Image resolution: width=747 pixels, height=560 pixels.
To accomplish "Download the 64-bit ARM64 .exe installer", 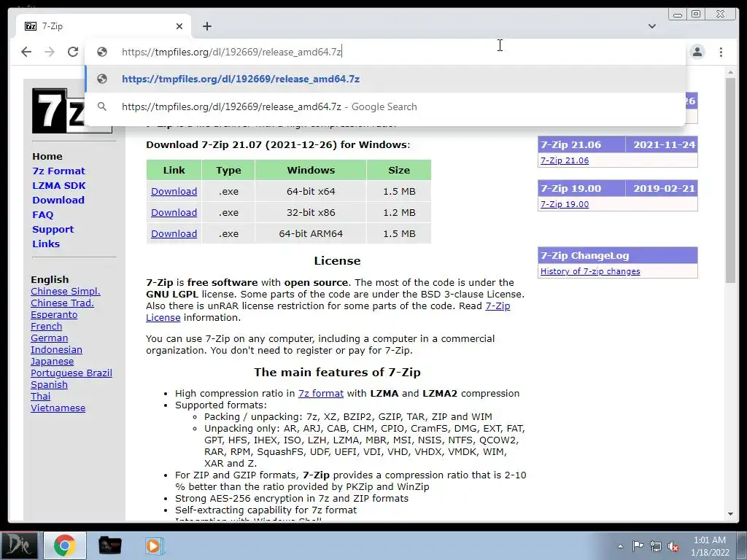I will (x=174, y=234).
